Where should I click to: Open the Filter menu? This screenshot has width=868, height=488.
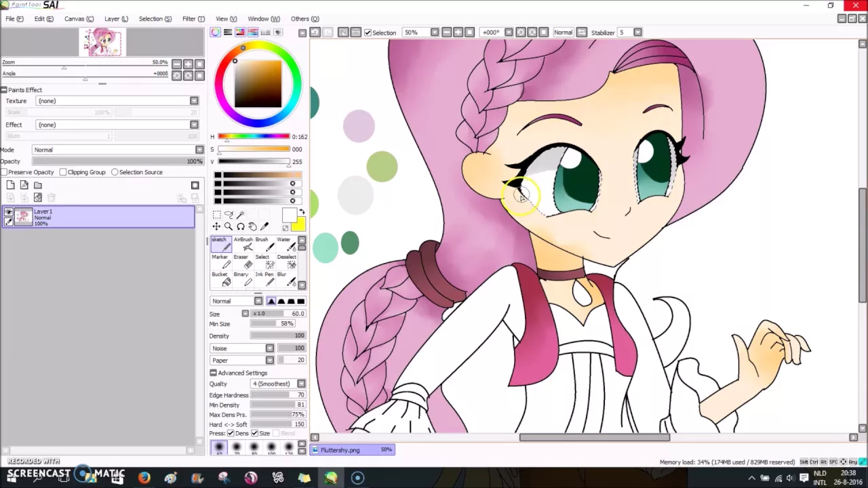point(193,19)
